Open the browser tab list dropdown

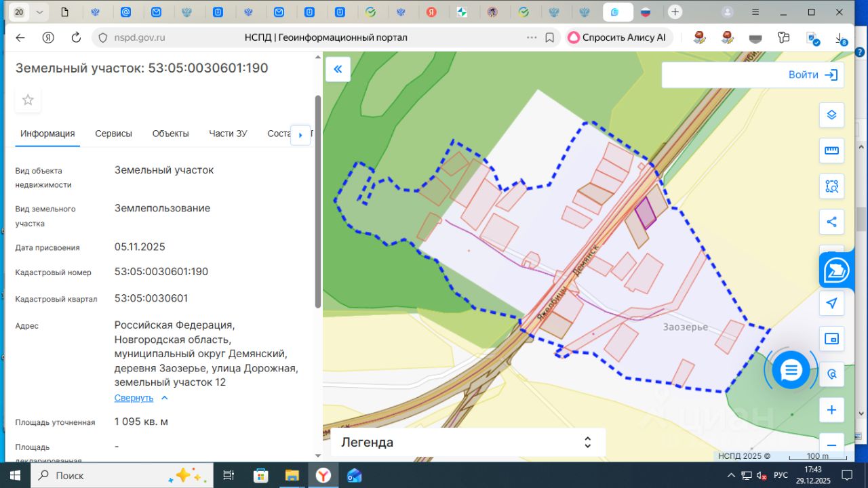(39, 12)
